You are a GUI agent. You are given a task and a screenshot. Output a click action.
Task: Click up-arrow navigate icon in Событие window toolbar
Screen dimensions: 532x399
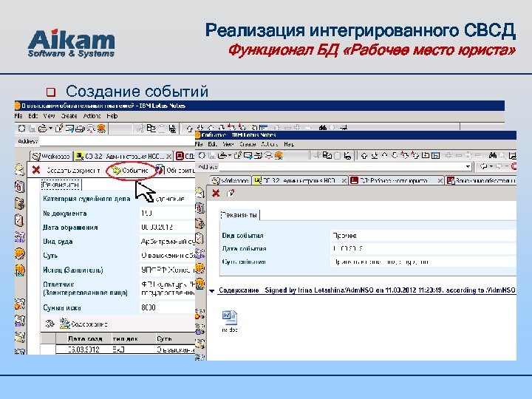(x=364, y=156)
